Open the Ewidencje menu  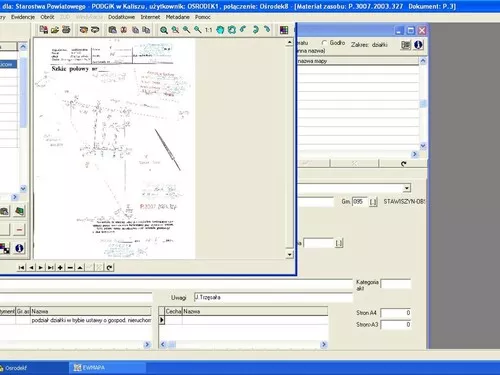tap(23, 17)
